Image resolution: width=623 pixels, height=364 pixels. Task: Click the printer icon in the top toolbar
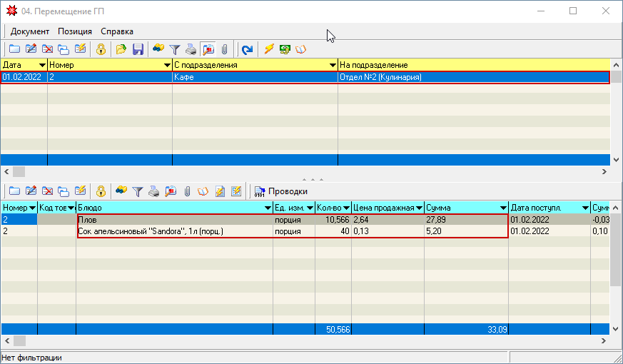pos(191,49)
